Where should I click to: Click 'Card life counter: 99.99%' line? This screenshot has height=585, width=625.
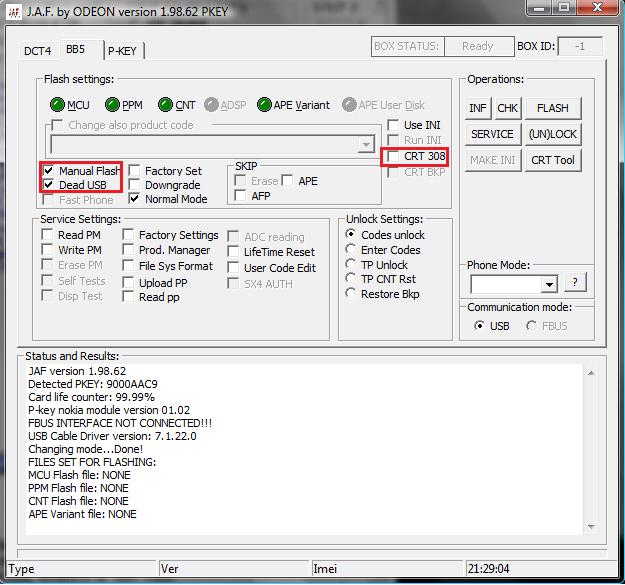(91, 397)
